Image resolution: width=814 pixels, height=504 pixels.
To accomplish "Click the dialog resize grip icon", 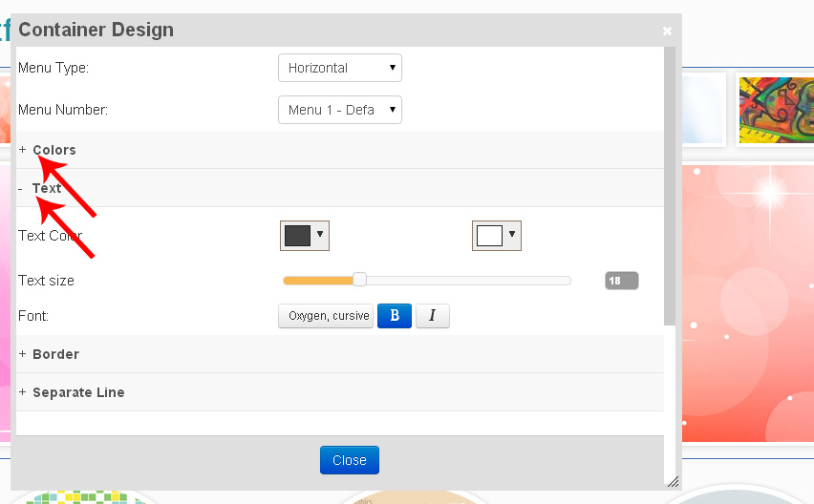I will [x=673, y=482].
